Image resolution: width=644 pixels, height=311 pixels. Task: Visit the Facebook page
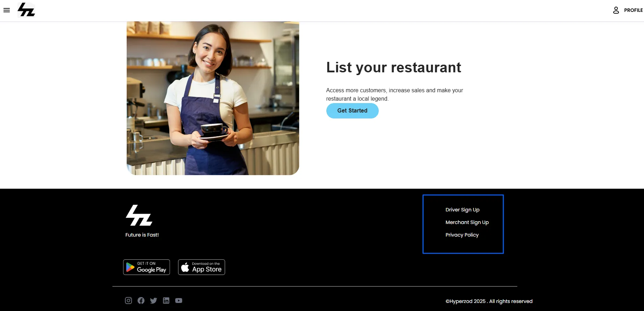[141, 301]
